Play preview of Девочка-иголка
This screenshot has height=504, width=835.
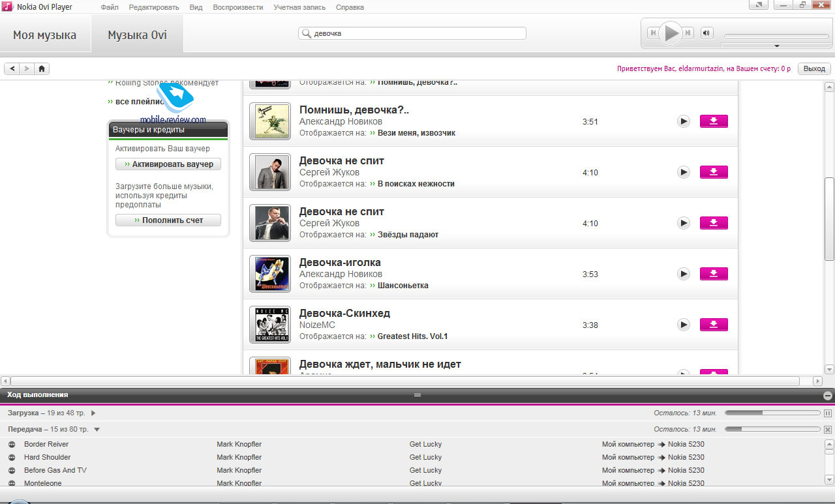[683, 274]
